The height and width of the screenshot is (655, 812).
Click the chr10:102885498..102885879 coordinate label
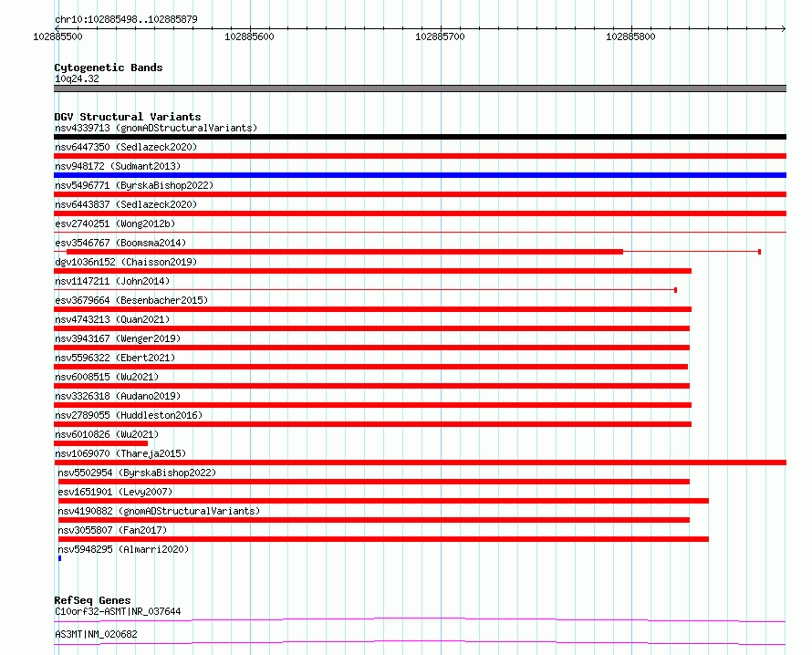tap(126, 19)
